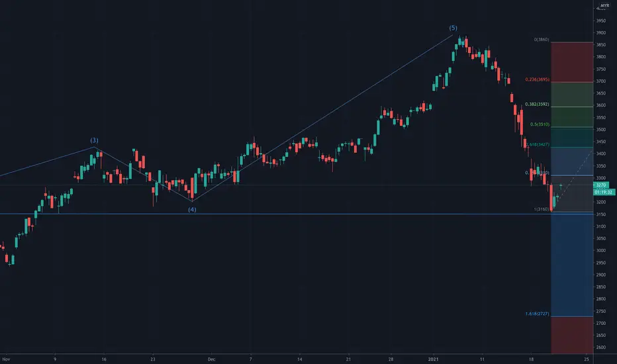Viewport: 617px width, 364px height.
Task: Select the wave label (4)
Action: (x=192, y=210)
